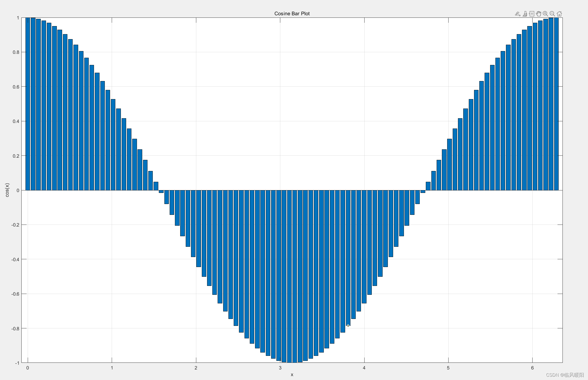Image resolution: width=588 pixels, height=380 pixels.
Task: Click the short negative bar just right of 0.05 bar
Action: click(161, 192)
